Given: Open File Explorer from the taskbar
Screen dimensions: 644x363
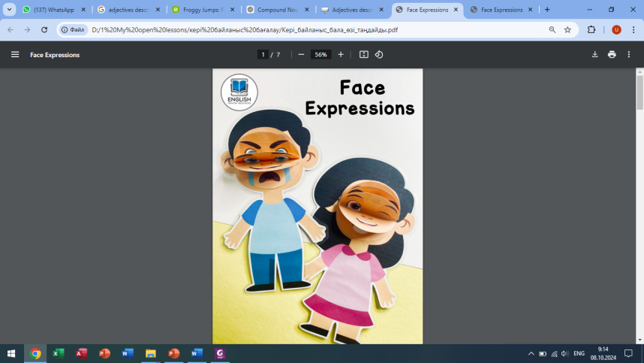Looking at the screenshot, I should (x=151, y=353).
